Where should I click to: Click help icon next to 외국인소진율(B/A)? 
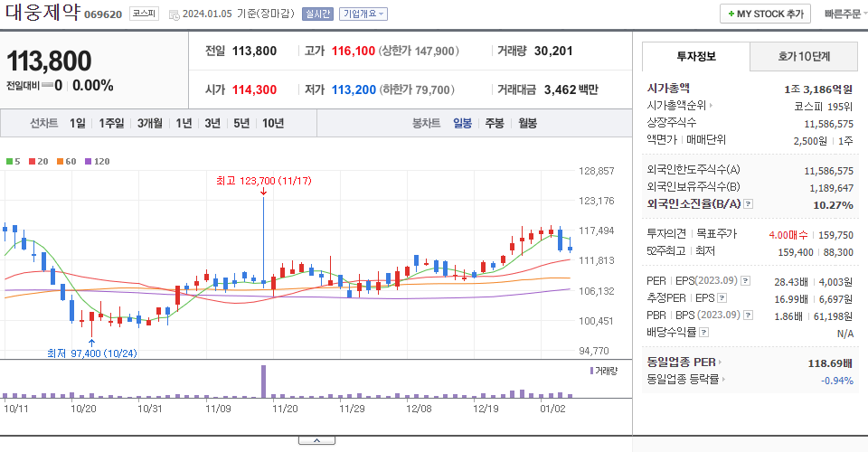(x=748, y=204)
